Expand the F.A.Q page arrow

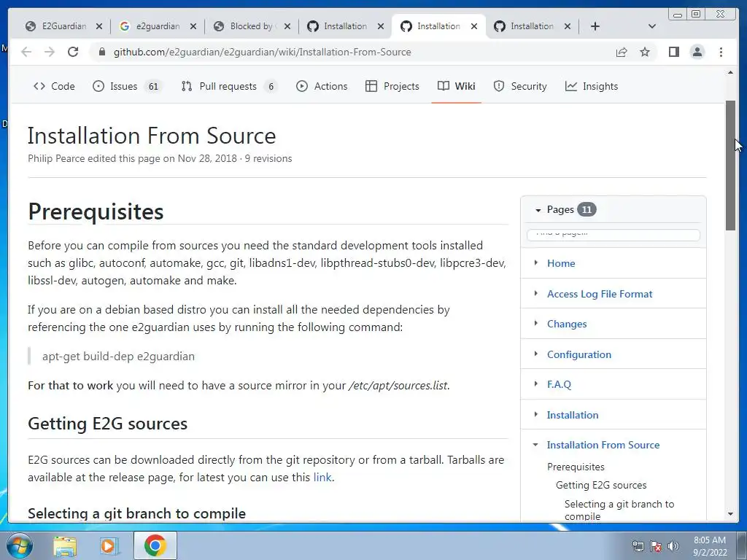coord(536,384)
